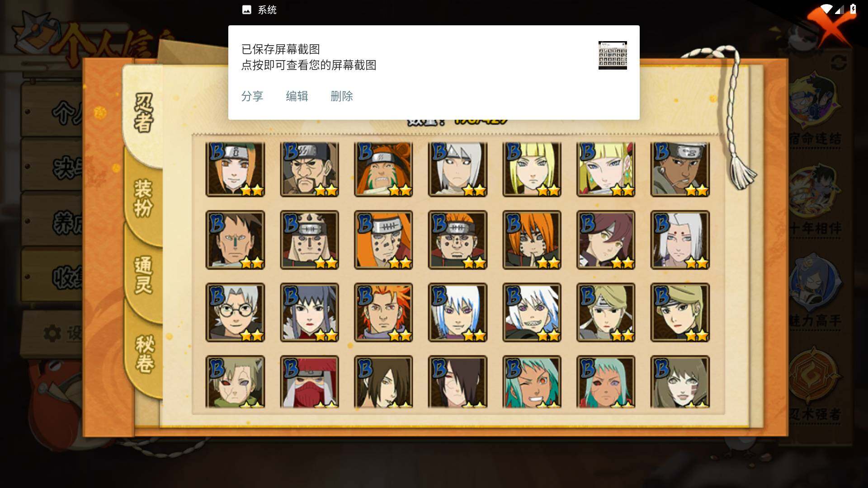Open the 系统 notification header image icon
The width and height of the screenshot is (868, 488).
[247, 10]
